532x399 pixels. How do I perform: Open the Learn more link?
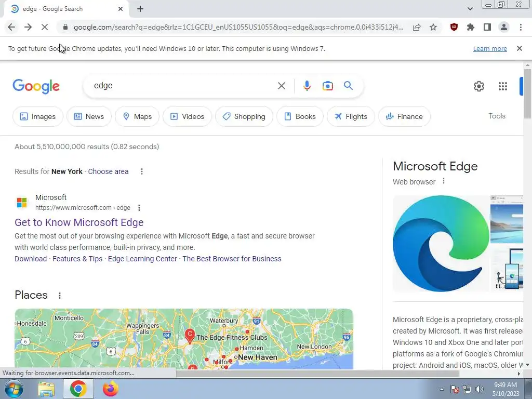click(490, 48)
